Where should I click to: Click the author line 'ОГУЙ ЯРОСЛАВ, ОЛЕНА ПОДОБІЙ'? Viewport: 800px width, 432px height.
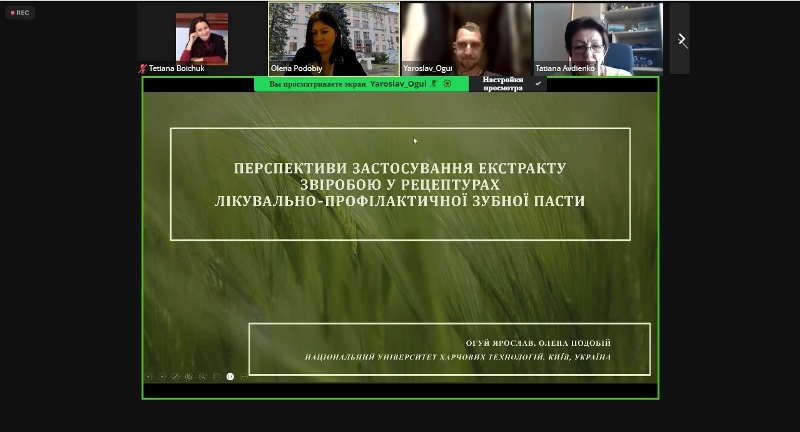pyautogui.click(x=538, y=343)
